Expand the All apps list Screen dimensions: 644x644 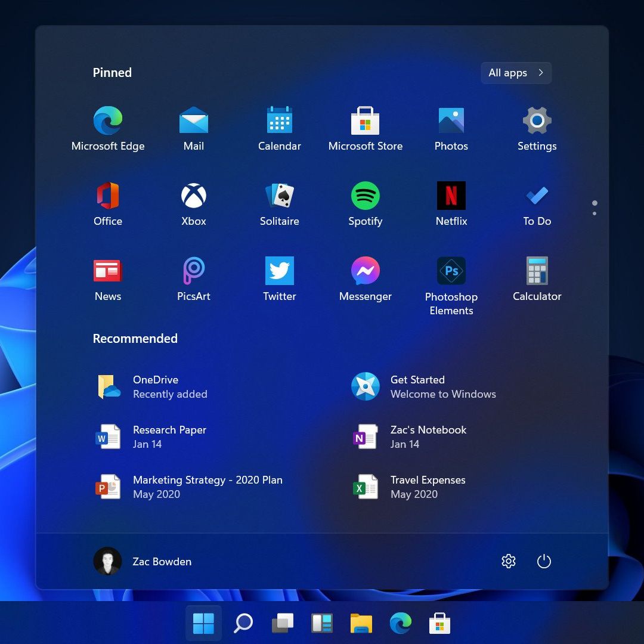[x=516, y=73]
